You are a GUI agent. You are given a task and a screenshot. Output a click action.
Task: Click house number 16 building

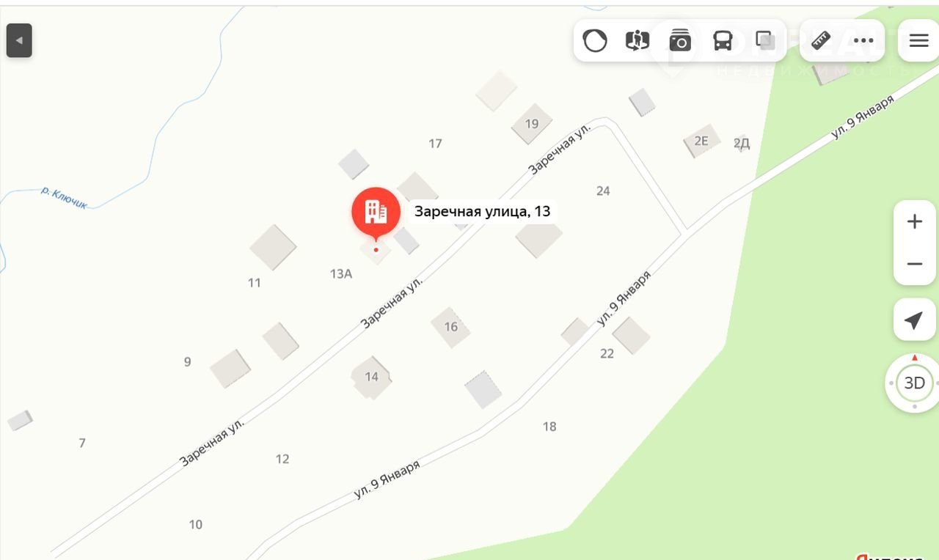click(450, 327)
